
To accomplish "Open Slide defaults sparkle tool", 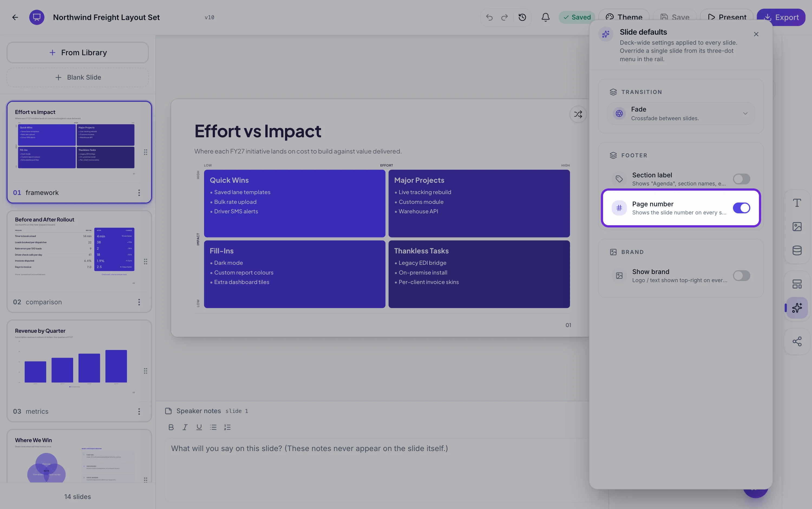I will [x=797, y=308].
